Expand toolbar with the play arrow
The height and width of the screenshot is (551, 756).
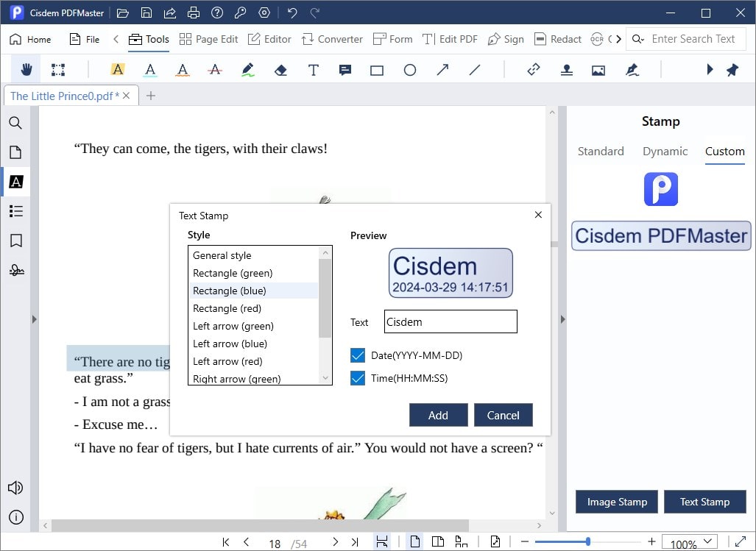(x=710, y=69)
